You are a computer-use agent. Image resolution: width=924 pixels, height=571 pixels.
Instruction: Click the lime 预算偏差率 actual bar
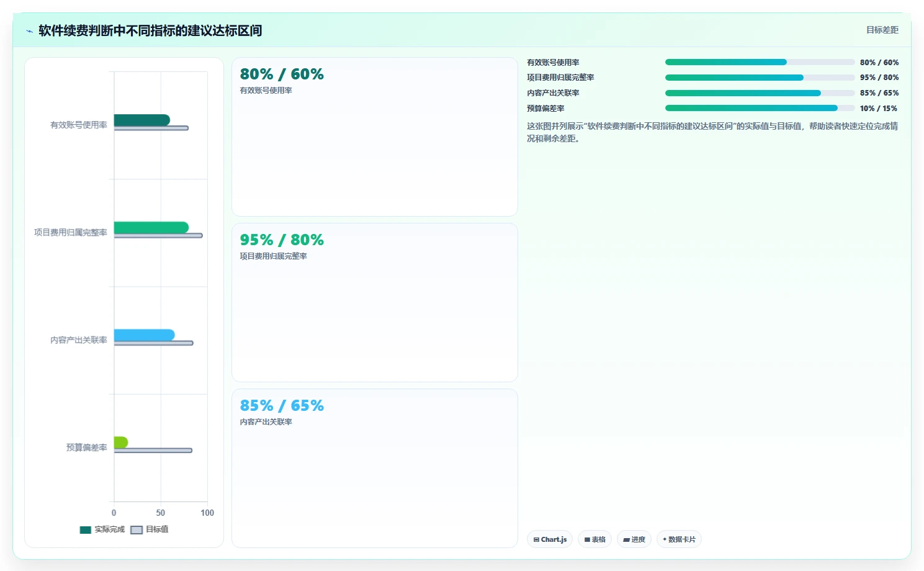[x=121, y=442]
